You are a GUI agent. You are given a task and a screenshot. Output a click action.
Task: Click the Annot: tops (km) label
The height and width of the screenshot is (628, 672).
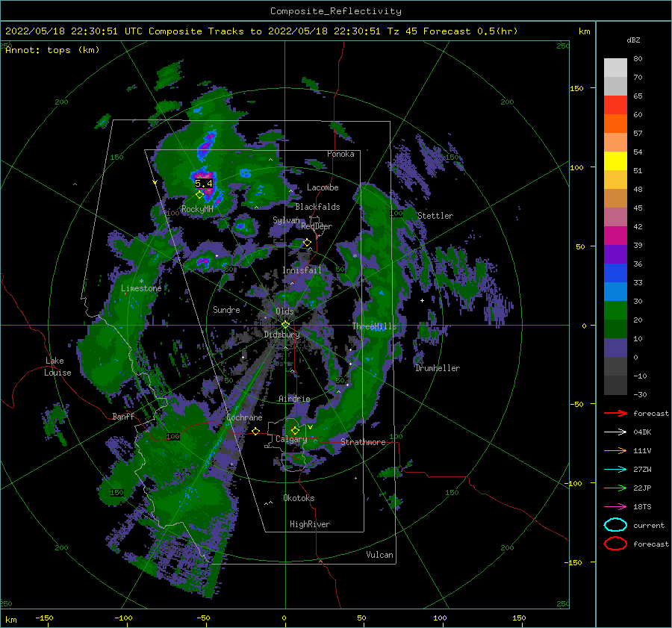(x=52, y=50)
